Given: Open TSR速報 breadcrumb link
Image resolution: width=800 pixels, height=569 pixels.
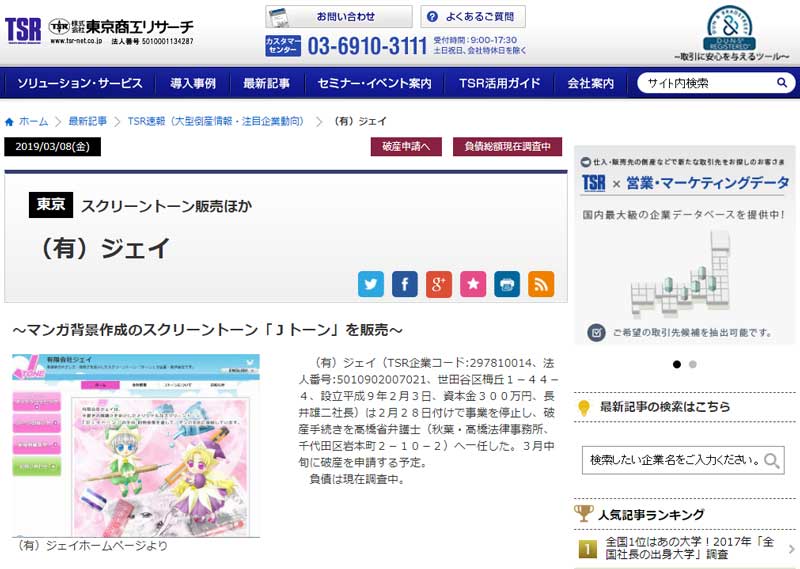Looking at the screenshot, I should coord(215,121).
